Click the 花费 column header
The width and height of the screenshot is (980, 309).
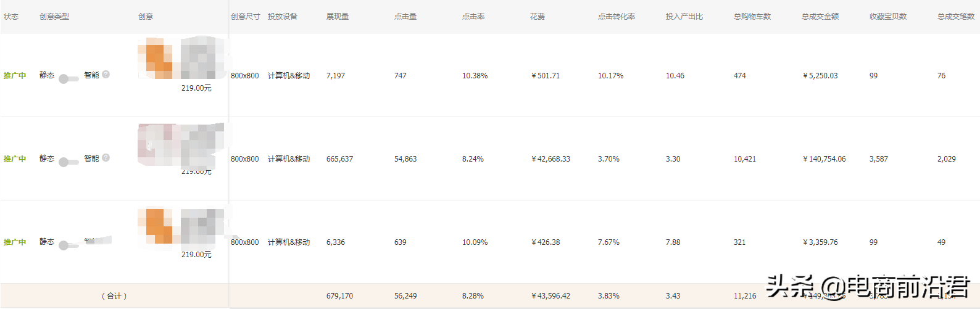point(538,17)
